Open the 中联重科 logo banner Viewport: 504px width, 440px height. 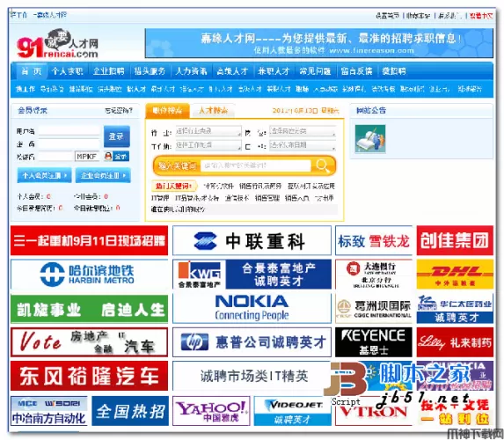[252, 240]
